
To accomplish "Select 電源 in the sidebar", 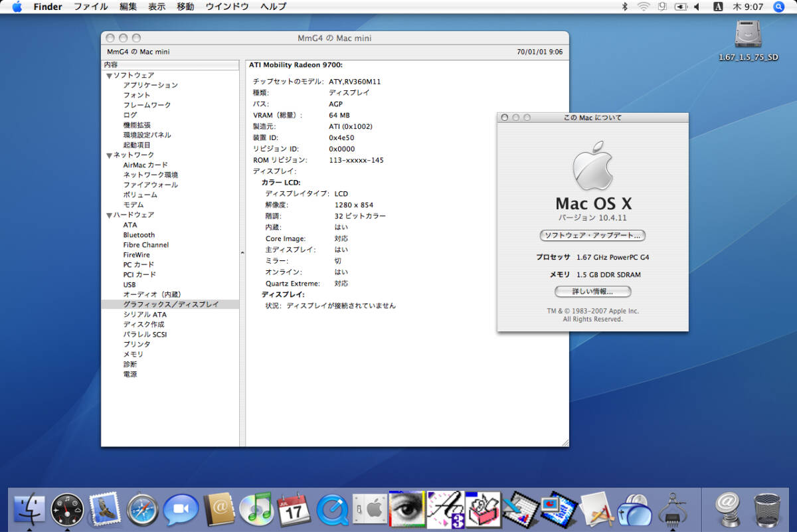I will pyautogui.click(x=130, y=374).
